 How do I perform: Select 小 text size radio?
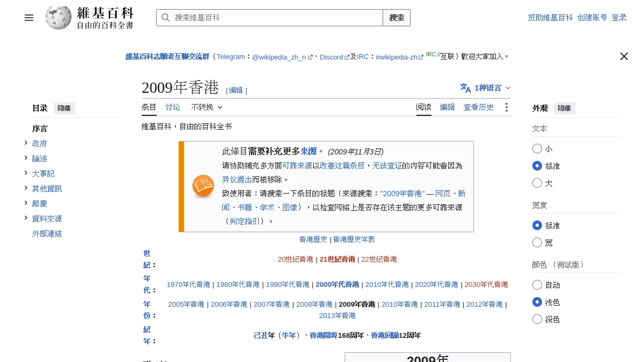click(x=537, y=149)
